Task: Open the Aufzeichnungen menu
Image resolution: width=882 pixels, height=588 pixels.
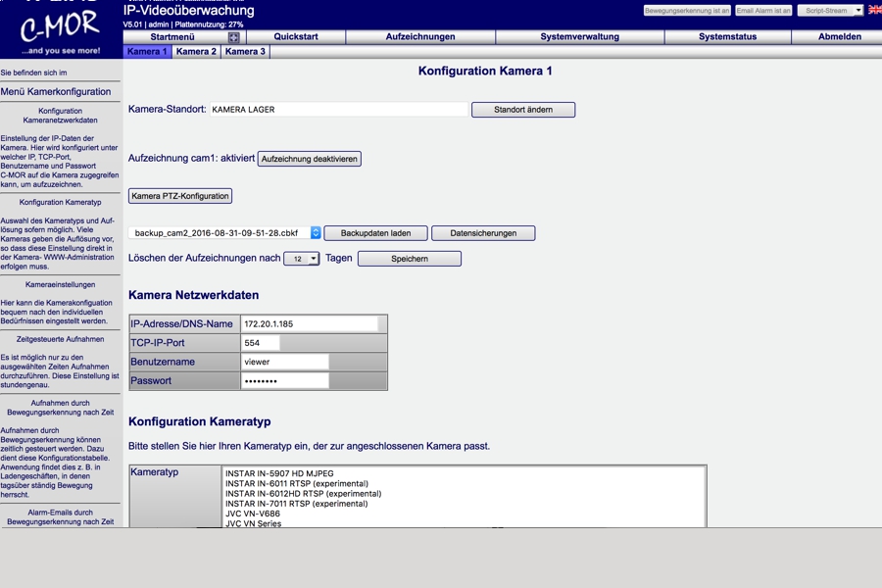Action: tap(420, 36)
